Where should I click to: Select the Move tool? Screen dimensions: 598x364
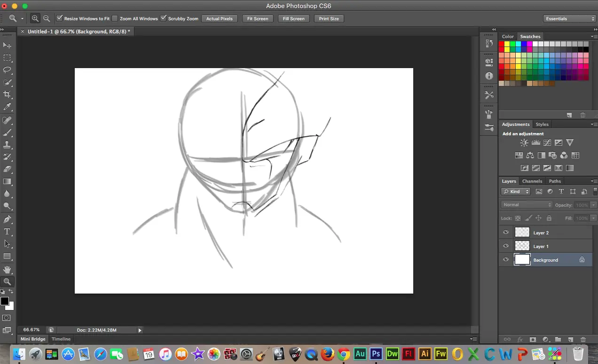click(x=8, y=45)
